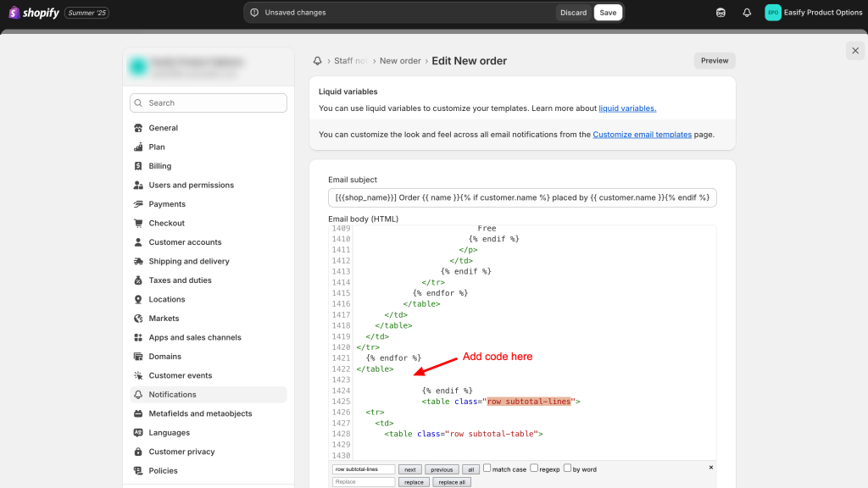The width and height of the screenshot is (868, 488).
Task: Click the New order breadcrumb
Action: [400, 61]
